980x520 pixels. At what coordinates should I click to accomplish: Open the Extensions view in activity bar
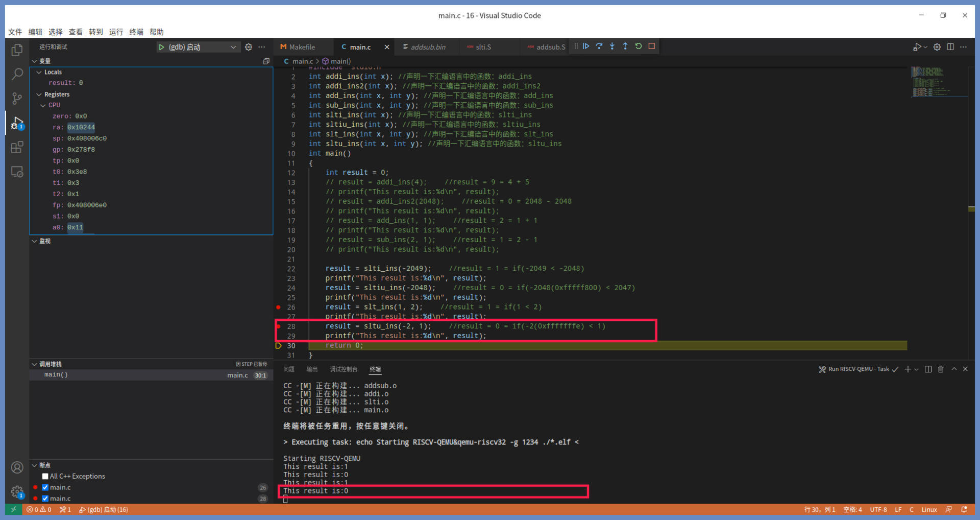pyautogui.click(x=17, y=148)
